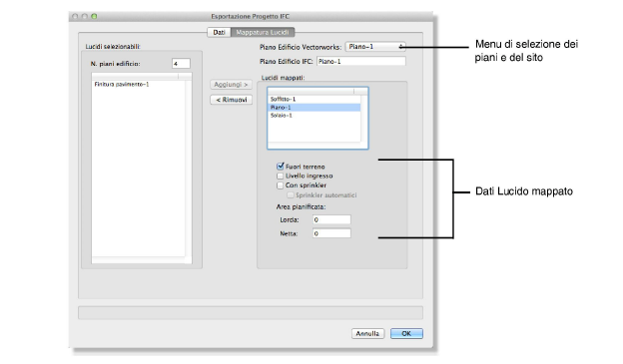
Task: Click the column header of Lucidi selezionabili list
Action: 142,76
